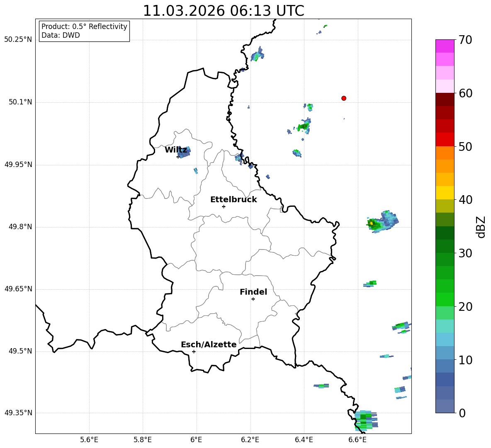Click the red station marker dot

344,98
